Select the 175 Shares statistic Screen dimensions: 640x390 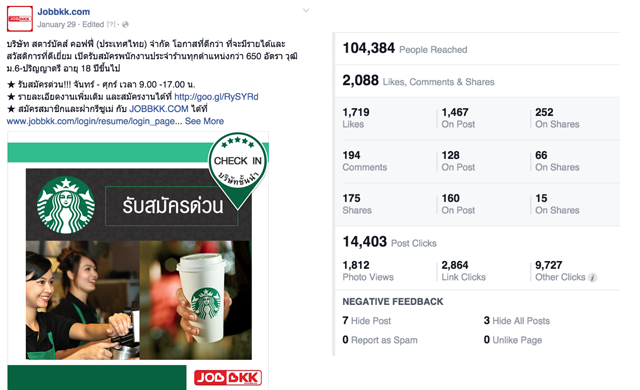(x=357, y=204)
